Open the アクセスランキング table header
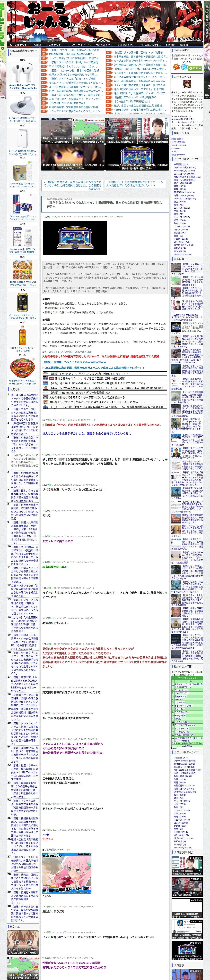 187,678
